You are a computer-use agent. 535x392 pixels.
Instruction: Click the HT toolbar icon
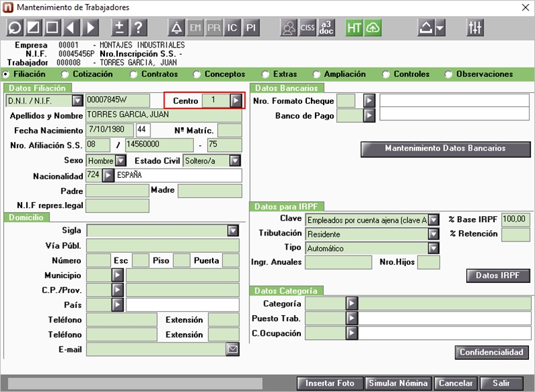(x=354, y=27)
